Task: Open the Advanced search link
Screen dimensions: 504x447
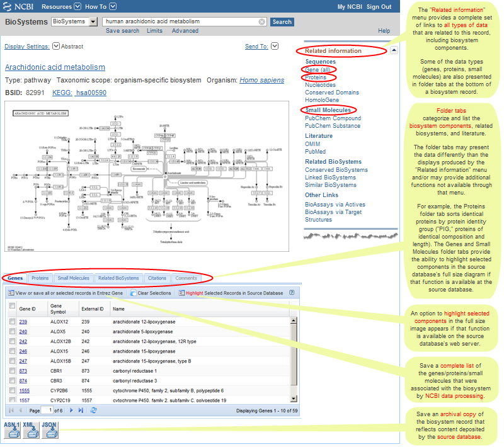Action: [x=185, y=31]
